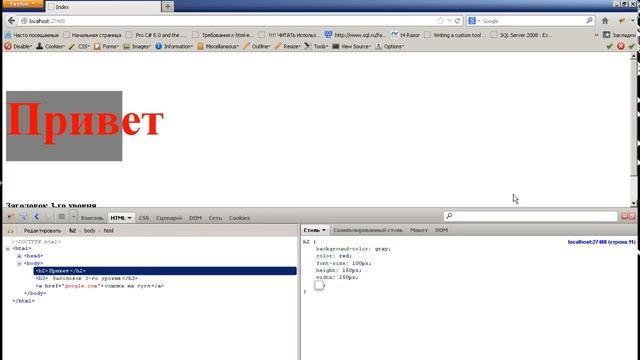Click the color: red declaration
Viewport: 640px width, 360px height.
click(x=334, y=256)
